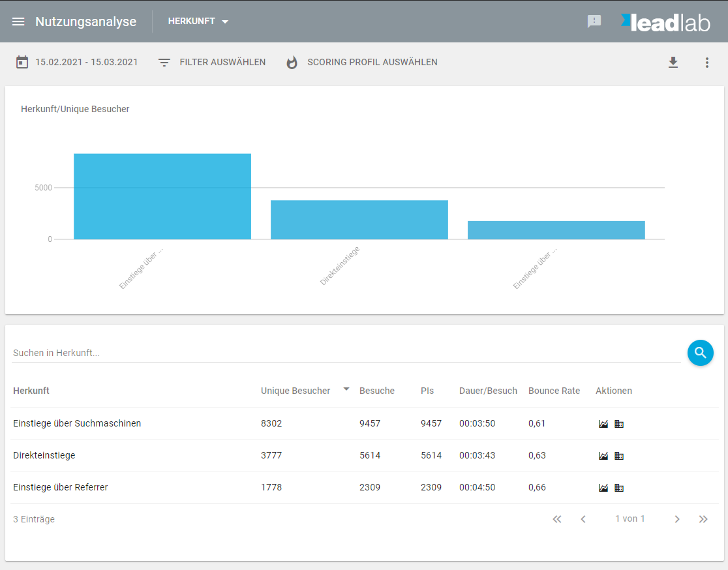Select the Direkteinstiege bar in the chart
This screenshot has height=570, width=728.
coord(359,220)
